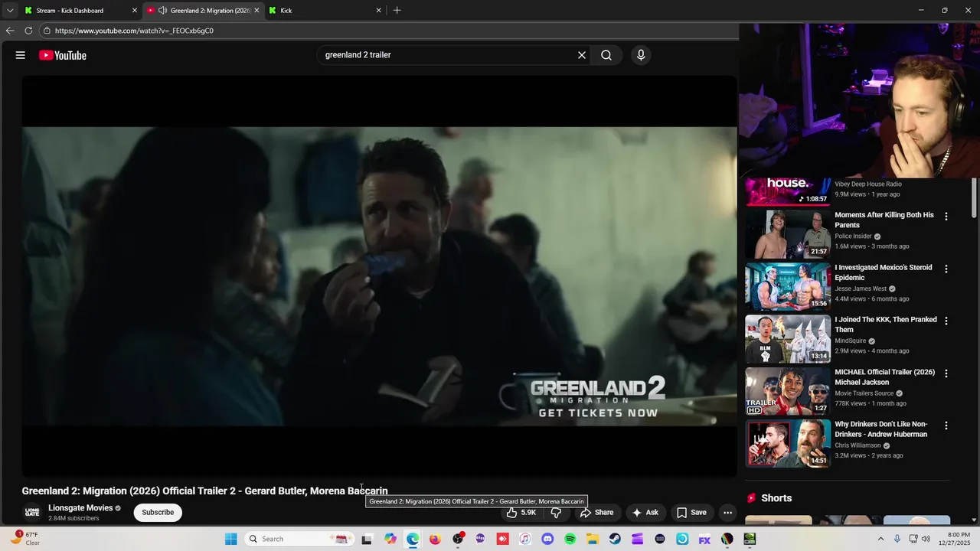This screenshot has height=551, width=980.
Task: Start voice search with the microphone icon
Action: coord(641,55)
